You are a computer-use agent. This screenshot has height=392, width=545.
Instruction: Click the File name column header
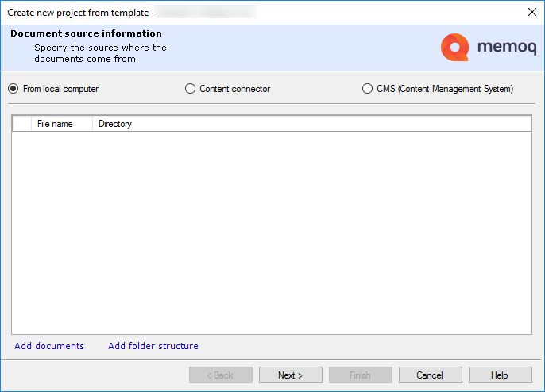[55, 124]
